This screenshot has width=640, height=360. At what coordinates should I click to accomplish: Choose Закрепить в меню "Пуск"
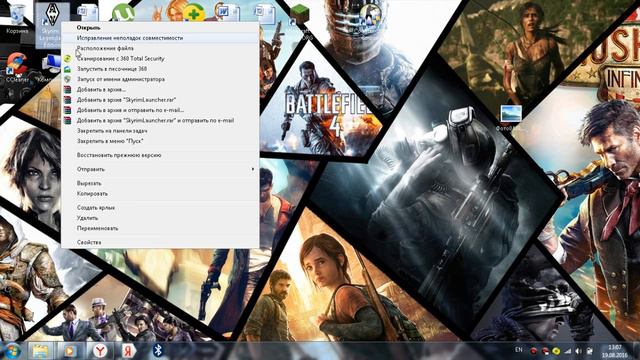point(160,141)
